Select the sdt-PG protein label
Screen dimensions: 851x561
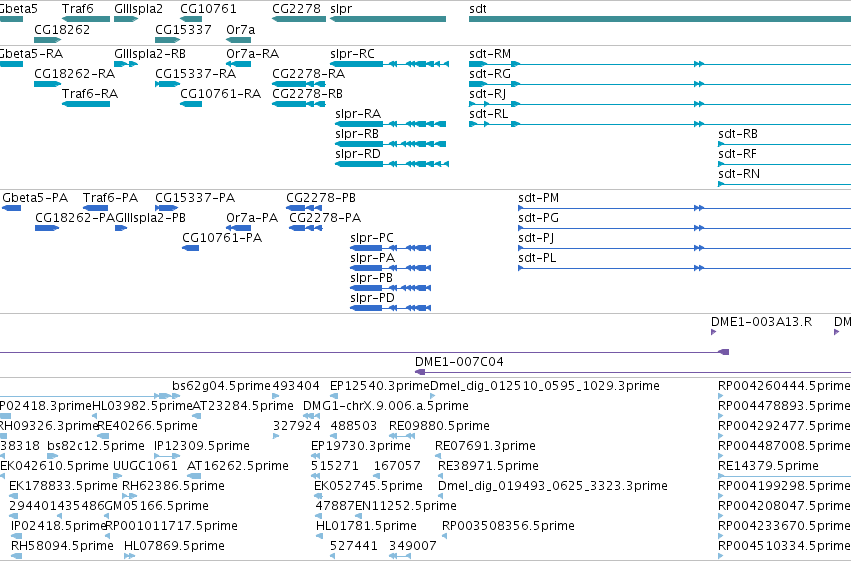(x=538, y=218)
